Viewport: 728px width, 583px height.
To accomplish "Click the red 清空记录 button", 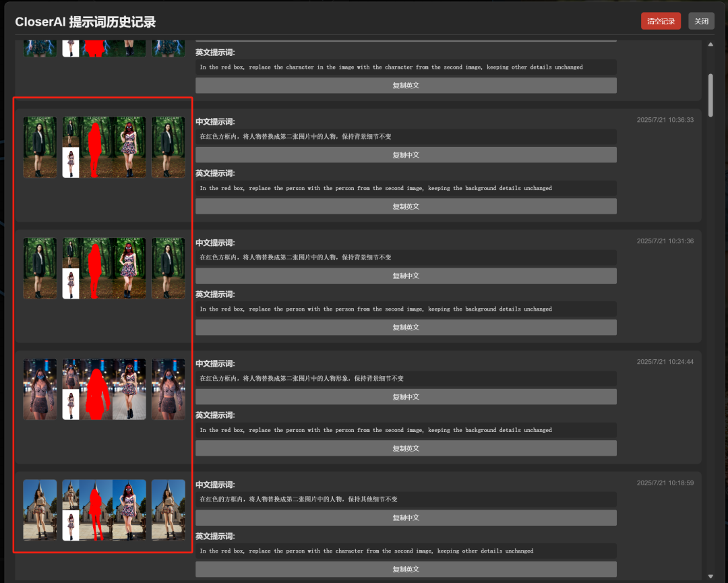I will 661,22.
